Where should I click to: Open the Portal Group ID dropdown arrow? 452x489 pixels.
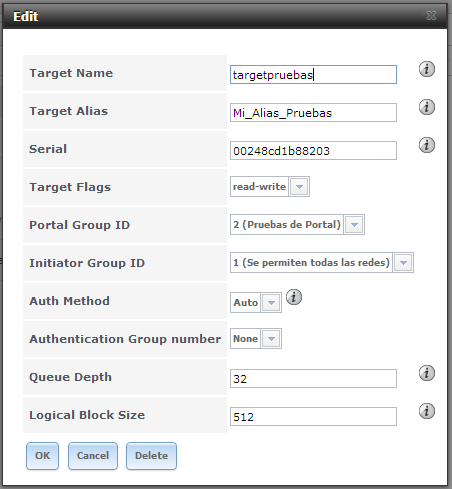[x=354, y=225]
